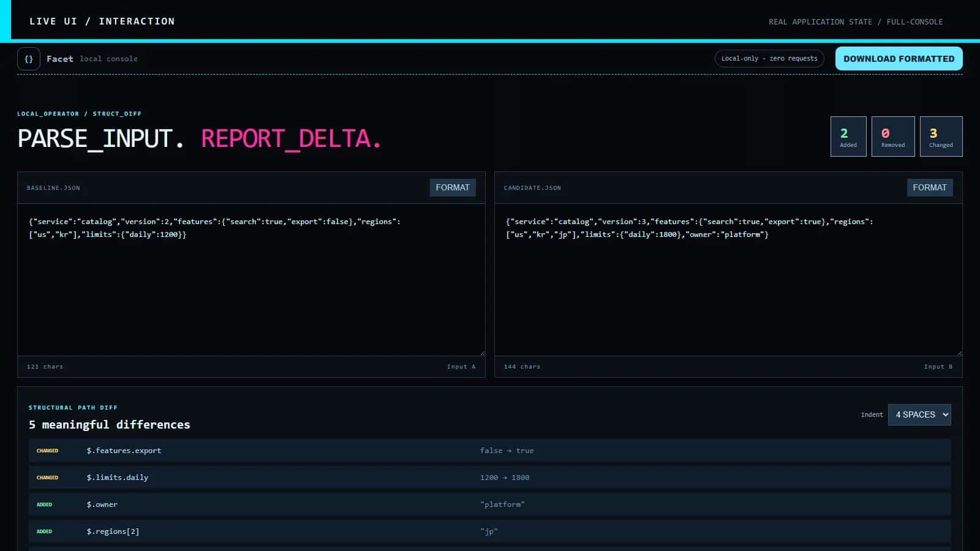
Task: Click the ADDED tag on $.regions[2] row
Action: (44, 531)
